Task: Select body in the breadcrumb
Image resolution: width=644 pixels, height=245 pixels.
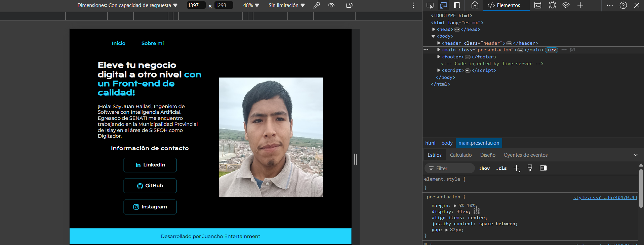Action: pyautogui.click(x=447, y=143)
